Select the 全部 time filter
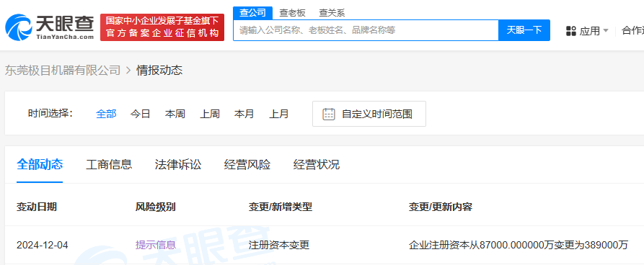Image resolution: width=644 pixels, height=265 pixels. click(106, 114)
